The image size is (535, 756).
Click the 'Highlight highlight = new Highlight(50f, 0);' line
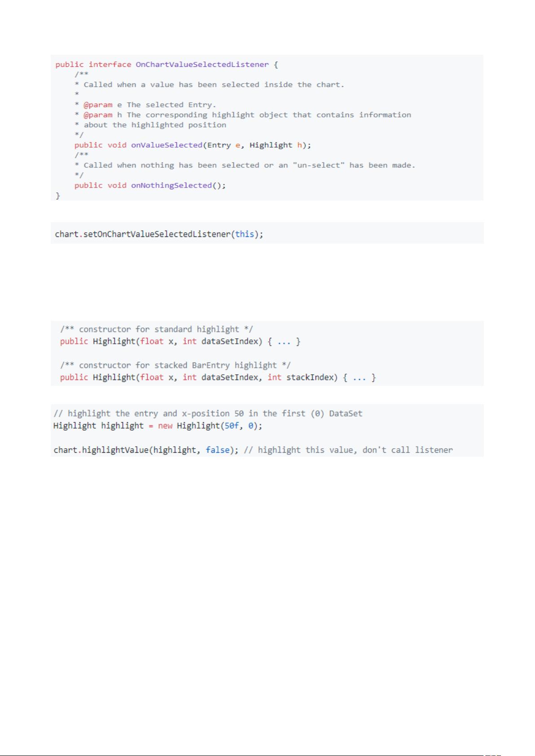(158, 426)
